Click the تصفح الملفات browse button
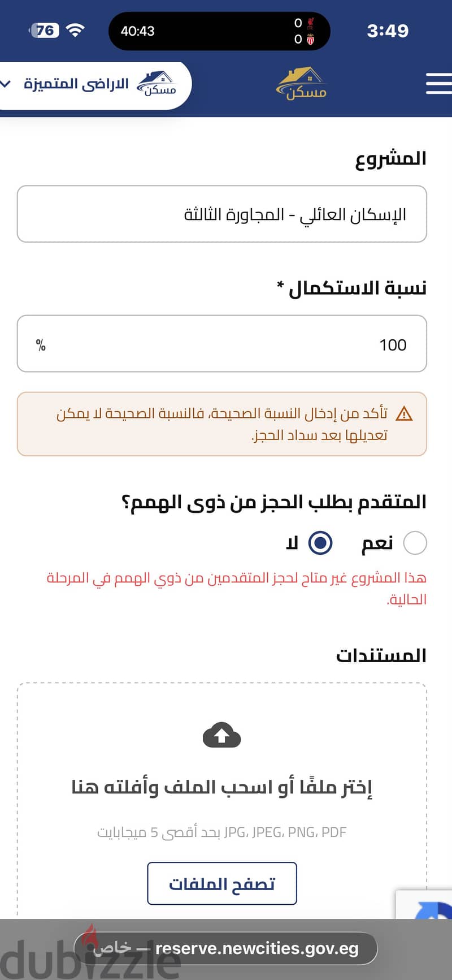This screenshot has width=452, height=980. click(x=222, y=883)
